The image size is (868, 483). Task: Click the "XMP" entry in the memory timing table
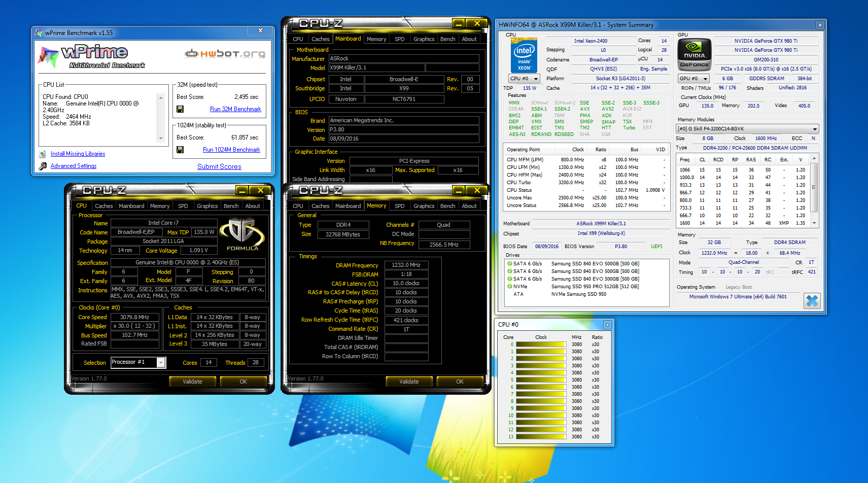(x=784, y=223)
